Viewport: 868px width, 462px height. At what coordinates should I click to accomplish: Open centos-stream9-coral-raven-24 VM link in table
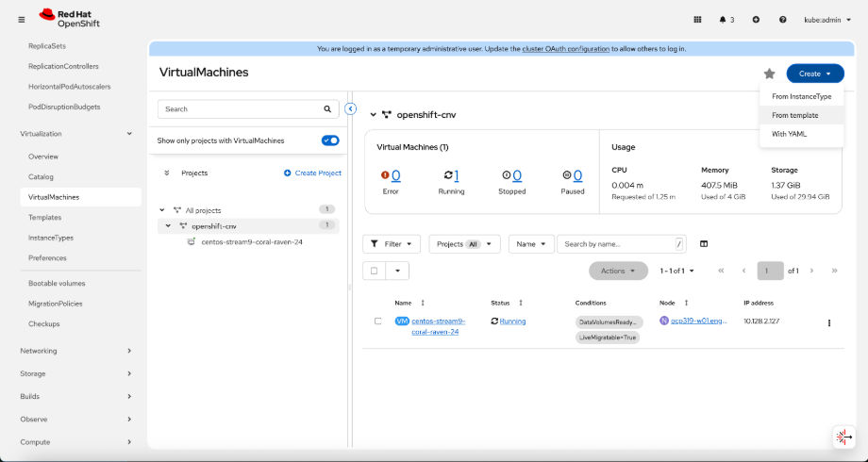[439, 326]
